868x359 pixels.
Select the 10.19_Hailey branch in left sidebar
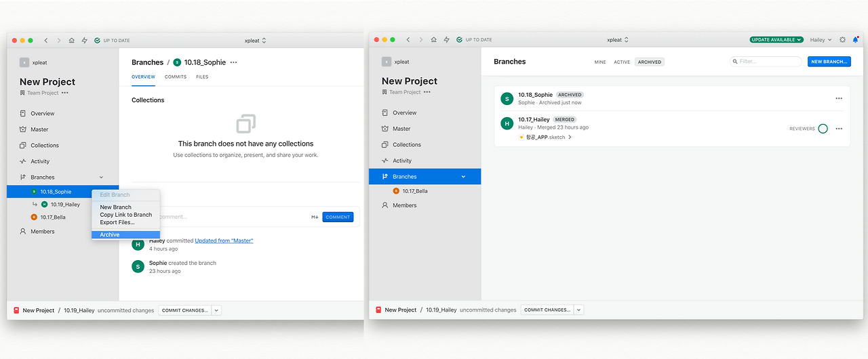62,204
